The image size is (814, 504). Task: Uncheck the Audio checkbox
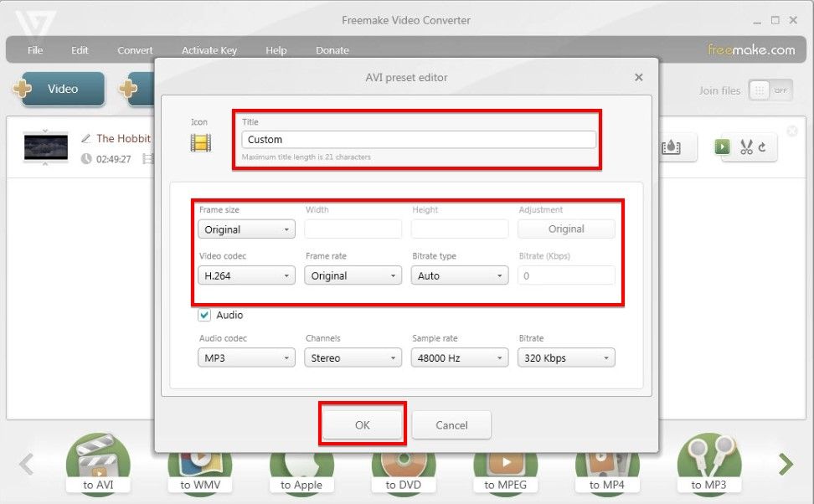pyautogui.click(x=204, y=316)
